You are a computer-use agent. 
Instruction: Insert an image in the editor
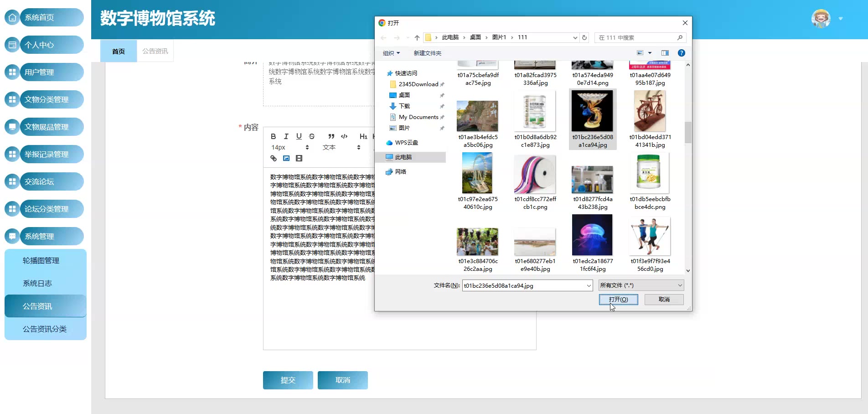coord(286,158)
